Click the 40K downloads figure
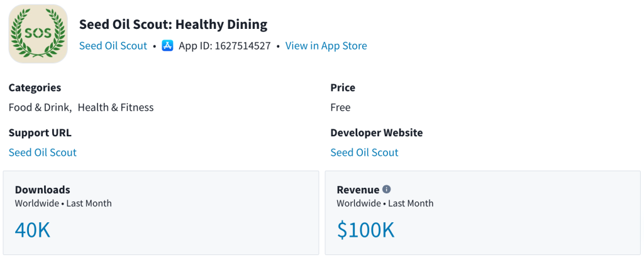The height and width of the screenshot is (260, 644). (x=32, y=230)
